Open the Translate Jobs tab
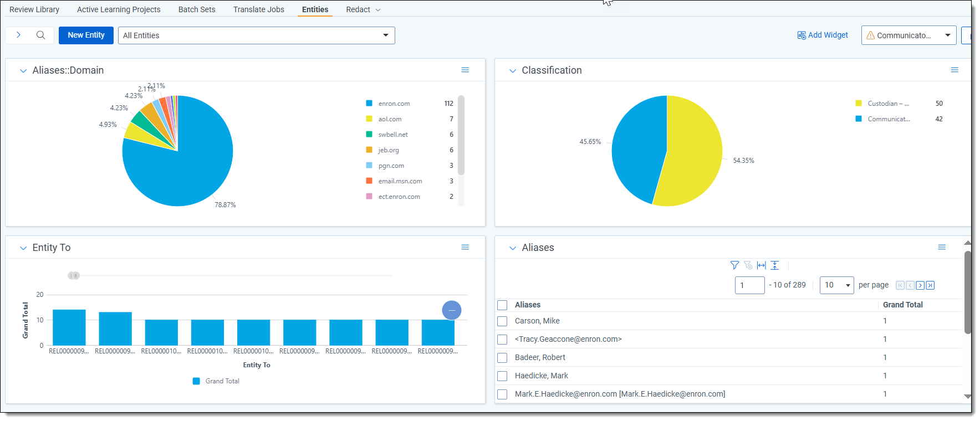Image resolution: width=980 pixels, height=421 pixels. (x=258, y=9)
